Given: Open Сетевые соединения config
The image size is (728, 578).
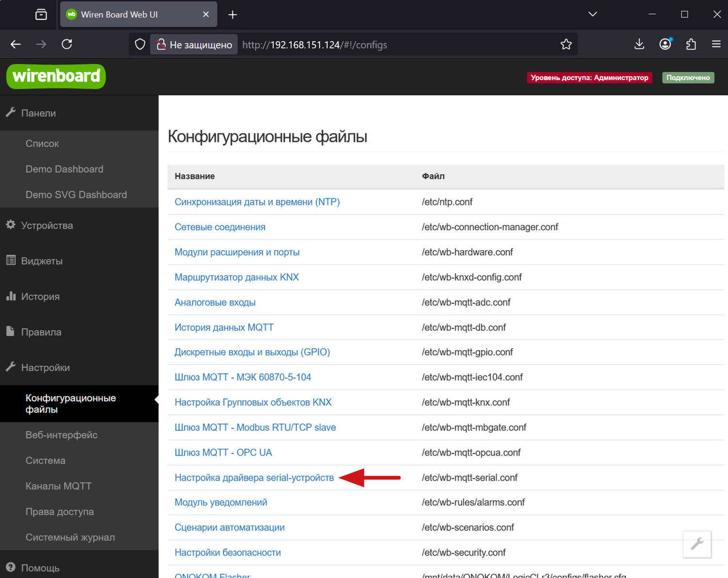Looking at the screenshot, I should (x=220, y=227).
